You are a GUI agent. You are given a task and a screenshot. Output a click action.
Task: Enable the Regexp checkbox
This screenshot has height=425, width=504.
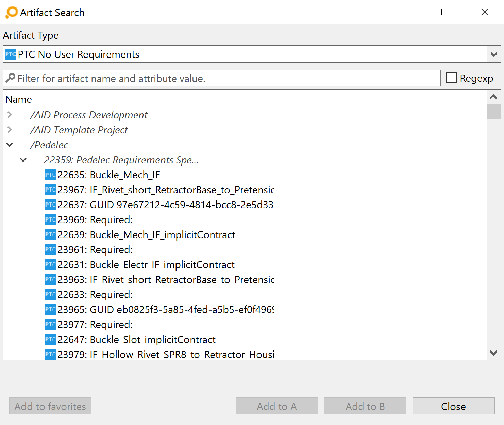pyautogui.click(x=451, y=78)
